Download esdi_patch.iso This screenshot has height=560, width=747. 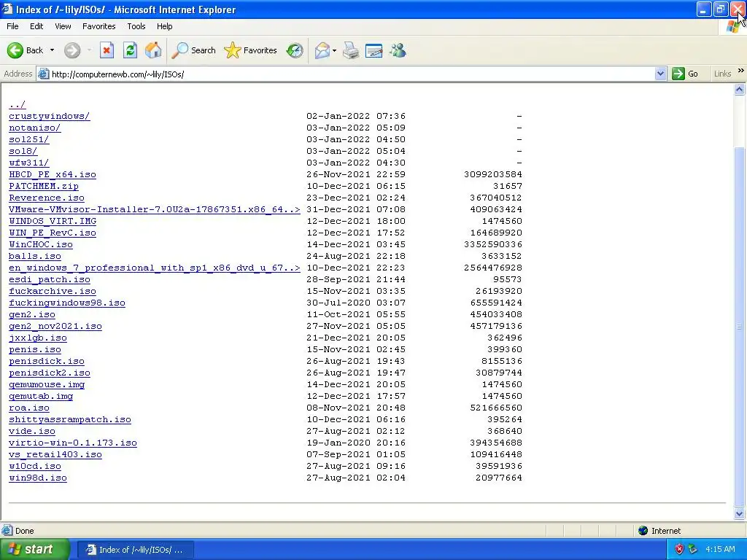coord(49,279)
